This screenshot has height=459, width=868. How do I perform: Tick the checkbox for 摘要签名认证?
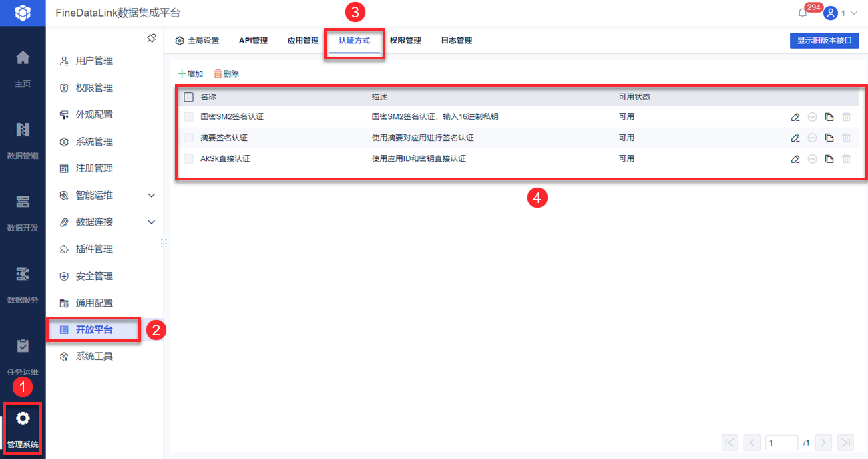(188, 138)
